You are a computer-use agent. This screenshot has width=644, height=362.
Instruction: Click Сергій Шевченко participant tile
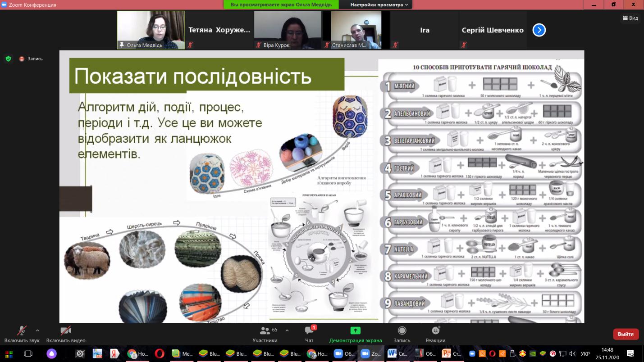tap(493, 30)
